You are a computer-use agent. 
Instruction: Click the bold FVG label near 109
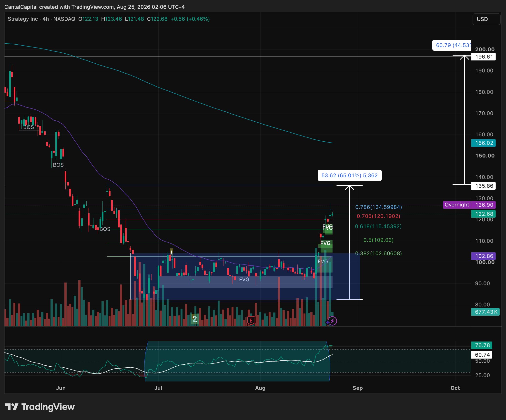325,243
